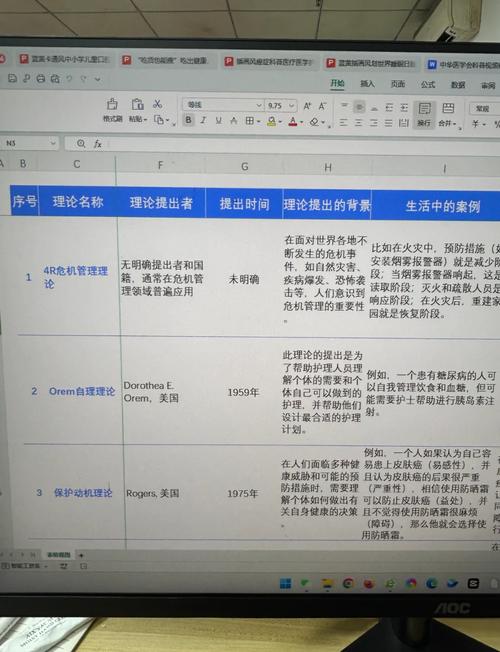Image resolution: width=500 pixels, height=652 pixels.
Task: Decrease font size with A- icon
Action: click(x=322, y=106)
